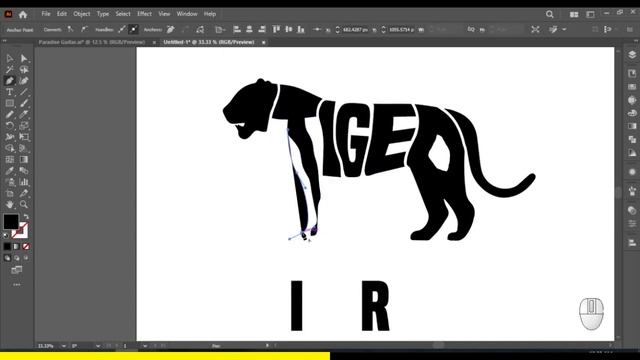Open Arrange Documents dropdown

point(574,14)
